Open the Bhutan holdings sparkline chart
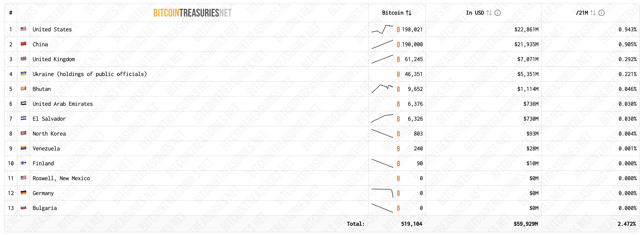Viewport: 644px width, 235px height. pyautogui.click(x=382, y=89)
